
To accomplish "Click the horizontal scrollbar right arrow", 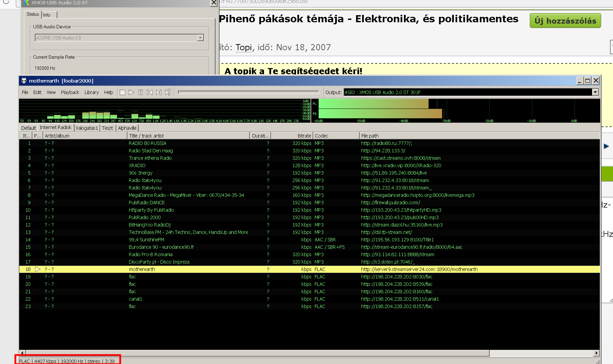I will click(x=596, y=353).
